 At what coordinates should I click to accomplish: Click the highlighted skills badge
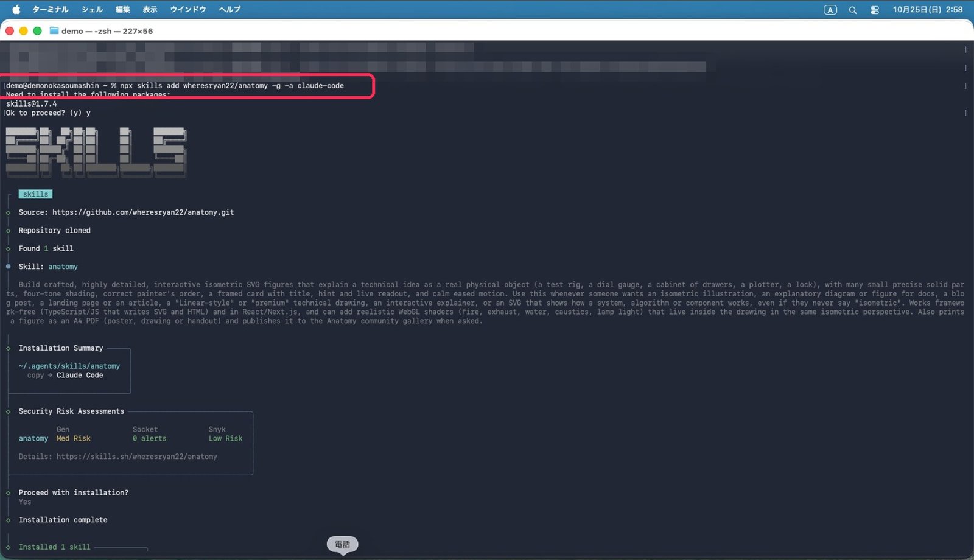tap(35, 194)
